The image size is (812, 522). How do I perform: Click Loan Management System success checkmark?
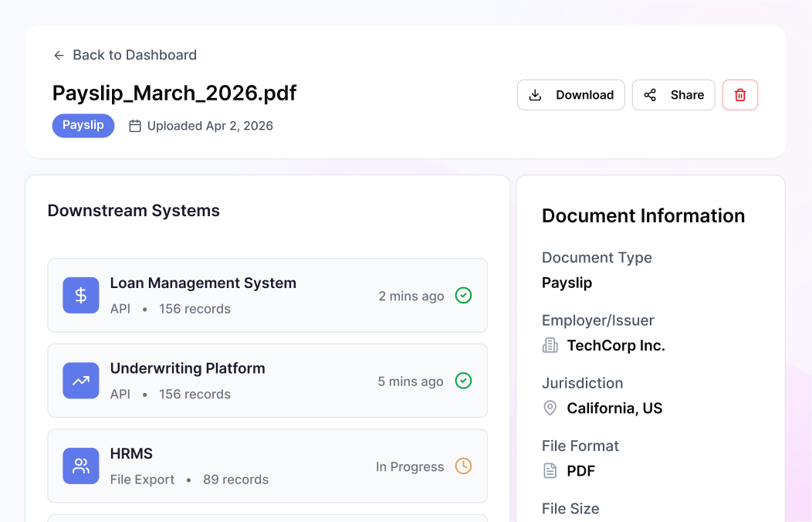point(463,295)
